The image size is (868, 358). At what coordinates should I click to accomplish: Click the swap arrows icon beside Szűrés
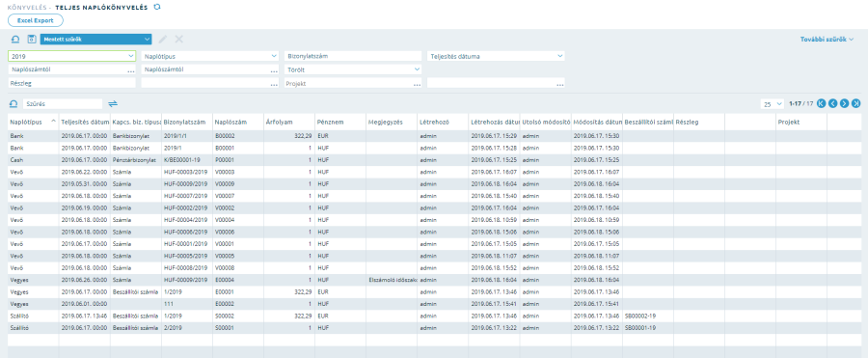(x=113, y=103)
